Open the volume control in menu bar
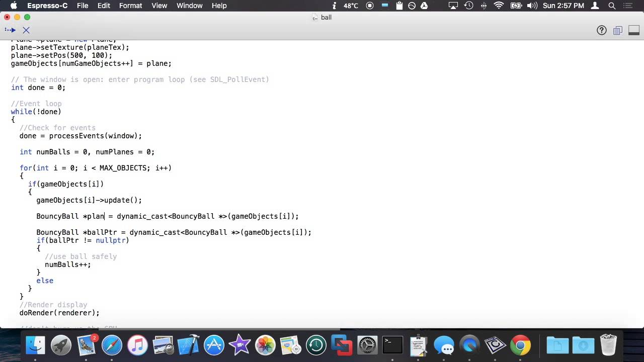 532,6
